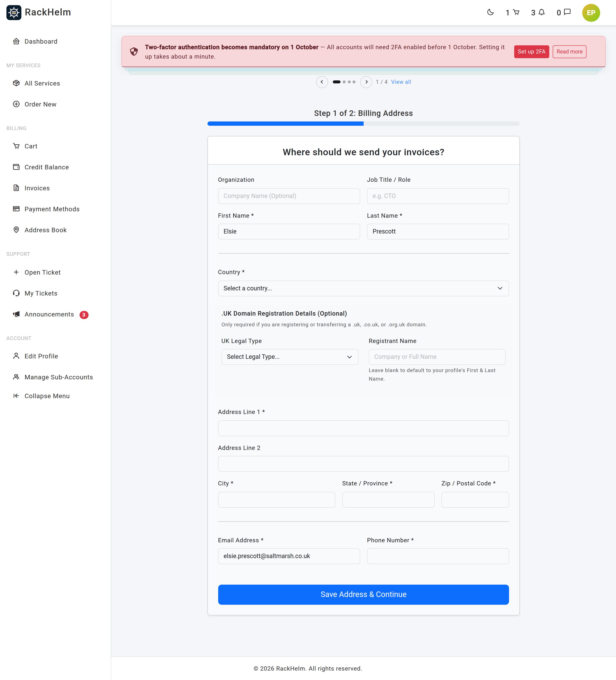Focus the Phone Number field

click(438, 556)
